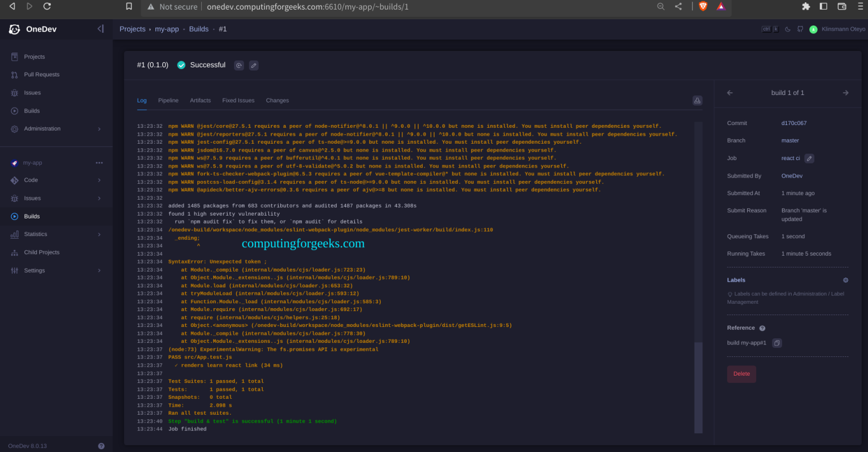Viewport: 868px width, 452px height.
Task: Open Labels settings gear icon
Action: pos(845,280)
